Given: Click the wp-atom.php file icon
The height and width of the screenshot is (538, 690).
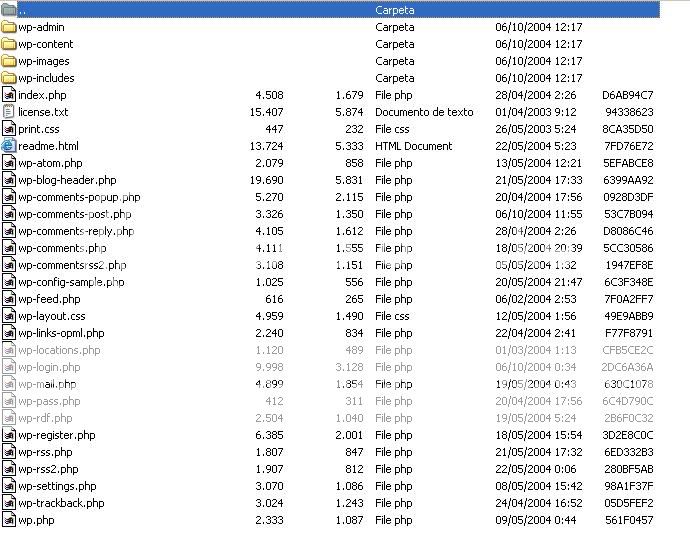Looking at the screenshot, I should (x=9, y=163).
